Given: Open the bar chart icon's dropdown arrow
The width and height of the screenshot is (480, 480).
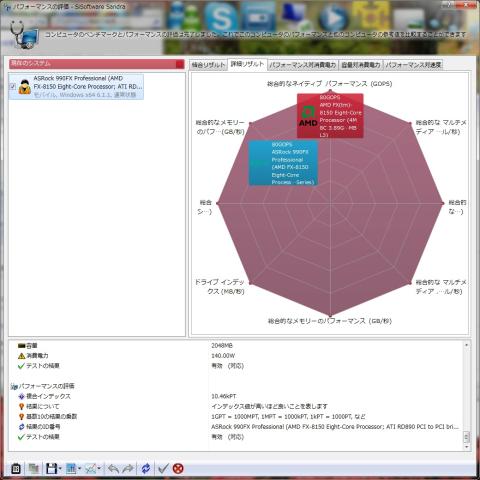Looking at the screenshot, I should click(x=79, y=469).
